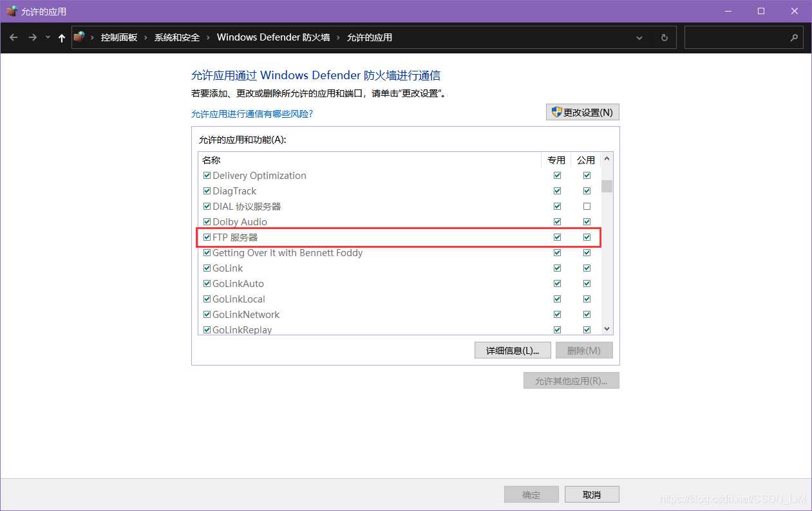Click the firewall icon in the address bar
The image size is (812, 511).
click(79, 37)
